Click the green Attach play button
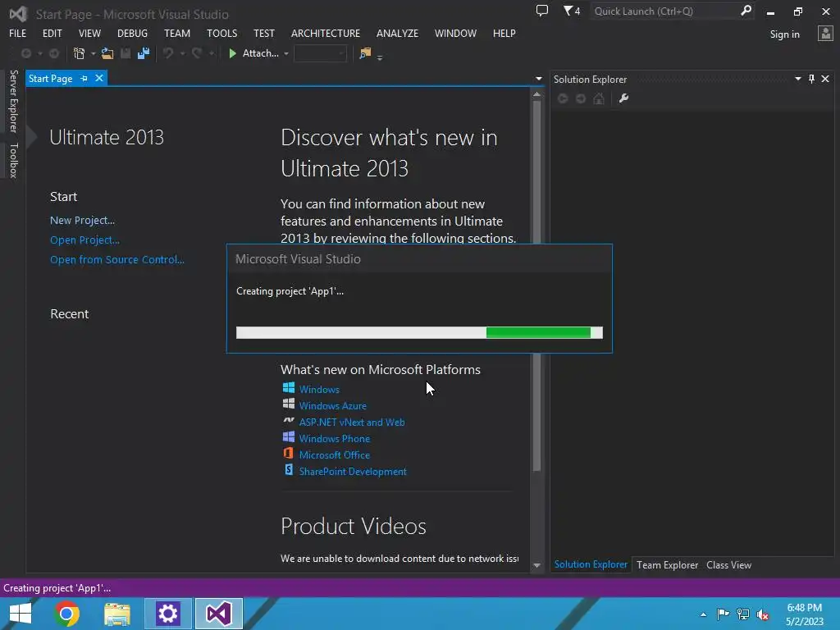The height and width of the screenshot is (630, 840). (x=232, y=53)
